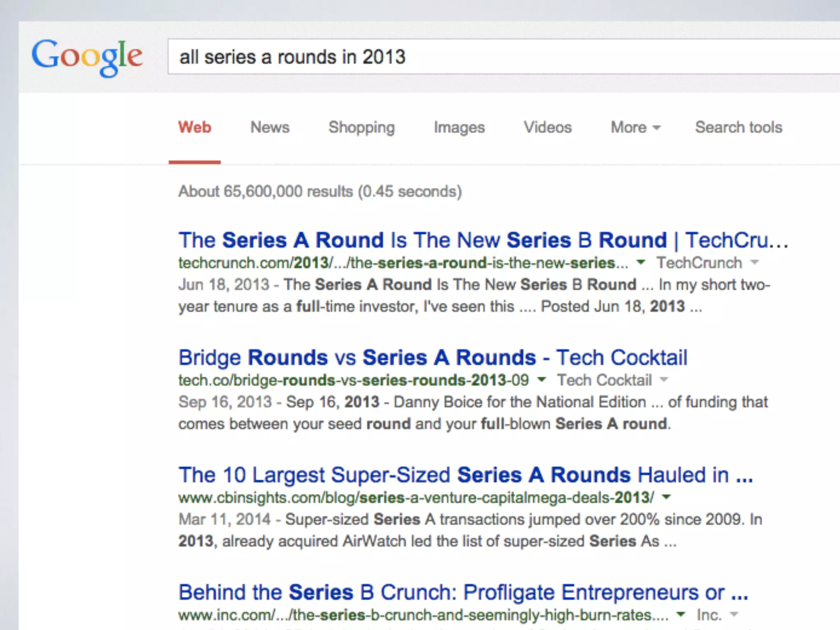Expand the green arrow beside the tech.co URL

point(541,379)
